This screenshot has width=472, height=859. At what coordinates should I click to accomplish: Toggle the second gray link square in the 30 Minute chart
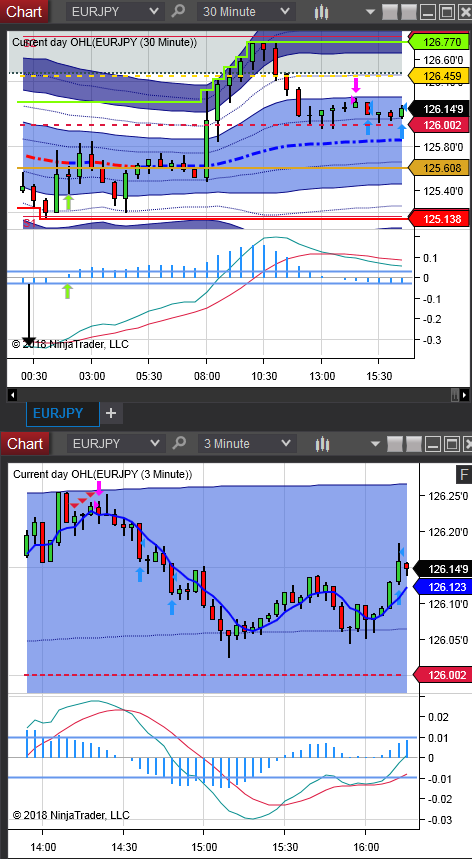[x=408, y=12]
